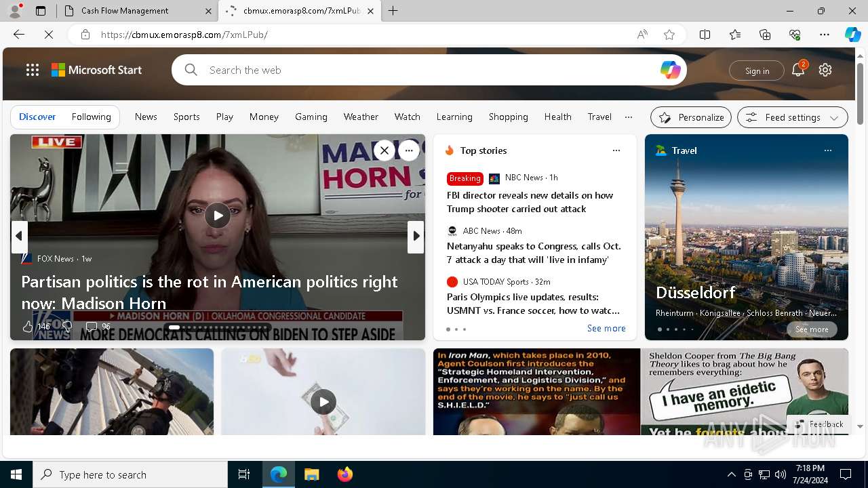868x488 pixels.
Task: Dismiss the Madison Horn video card
Action: [384, 150]
